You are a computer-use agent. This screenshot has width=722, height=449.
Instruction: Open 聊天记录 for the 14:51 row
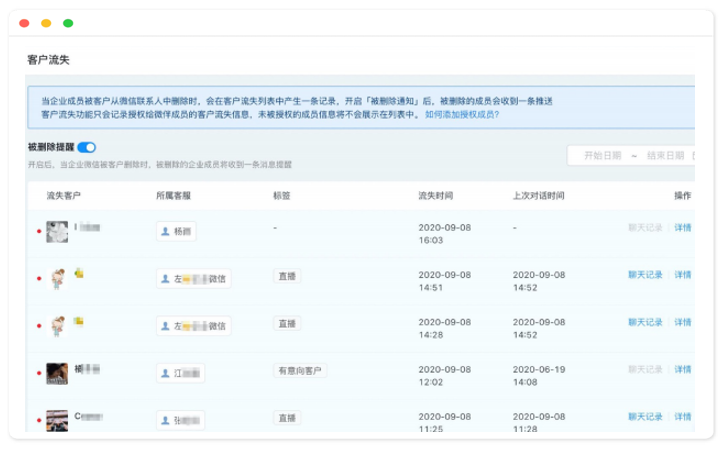[x=645, y=275]
